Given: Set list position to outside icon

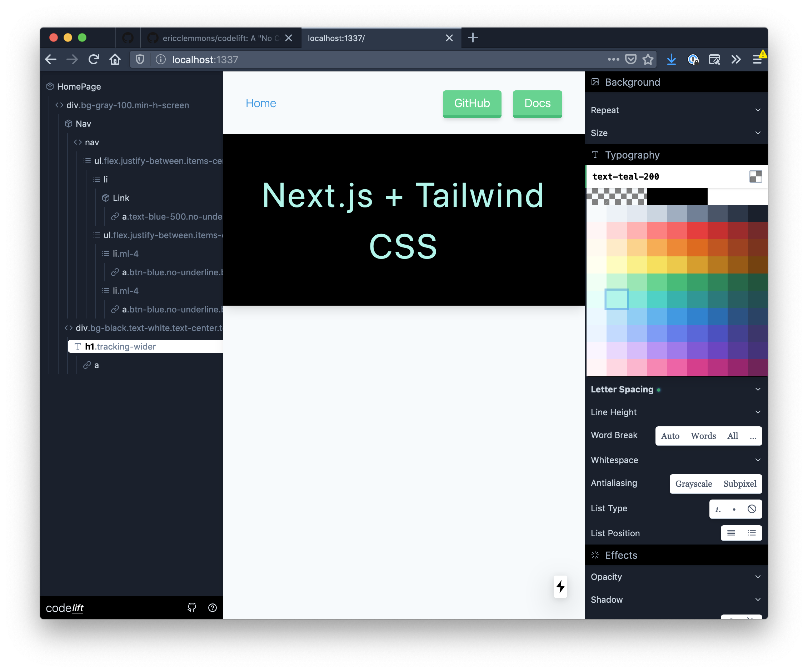Looking at the screenshot, I should point(752,533).
